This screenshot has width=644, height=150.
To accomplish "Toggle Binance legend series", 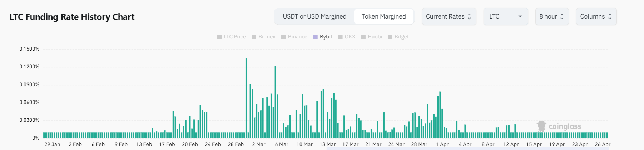I will [x=294, y=37].
